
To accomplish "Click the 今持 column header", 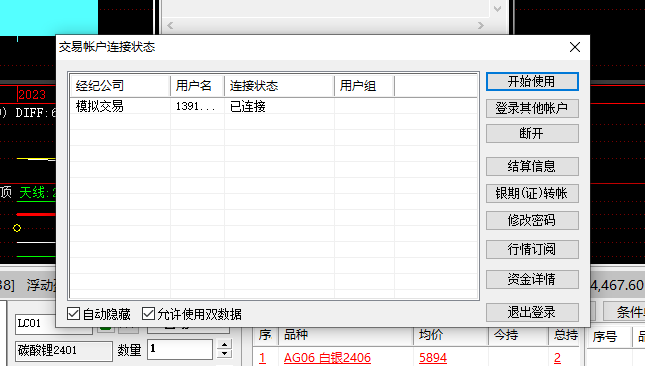I will coord(518,335).
